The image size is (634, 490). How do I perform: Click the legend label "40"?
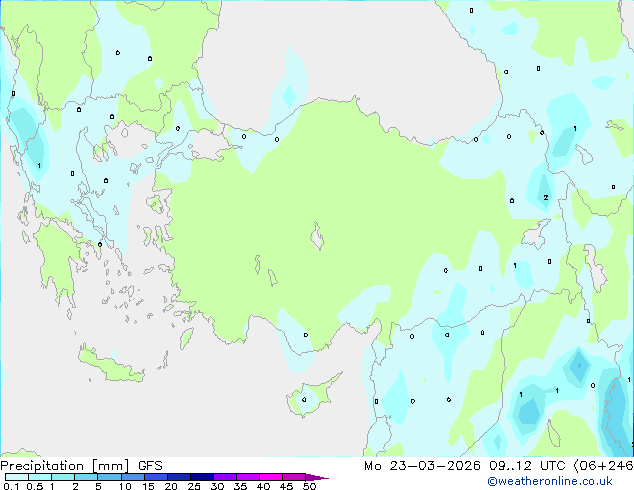tap(263, 486)
